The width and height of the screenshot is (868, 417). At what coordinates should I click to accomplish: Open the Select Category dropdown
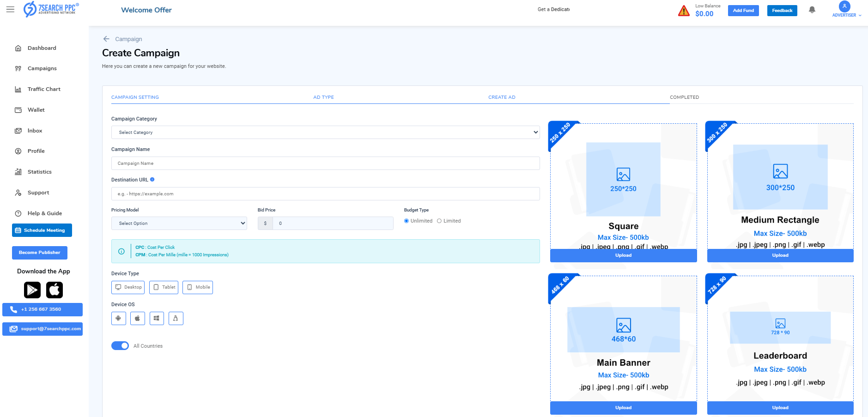pos(326,133)
